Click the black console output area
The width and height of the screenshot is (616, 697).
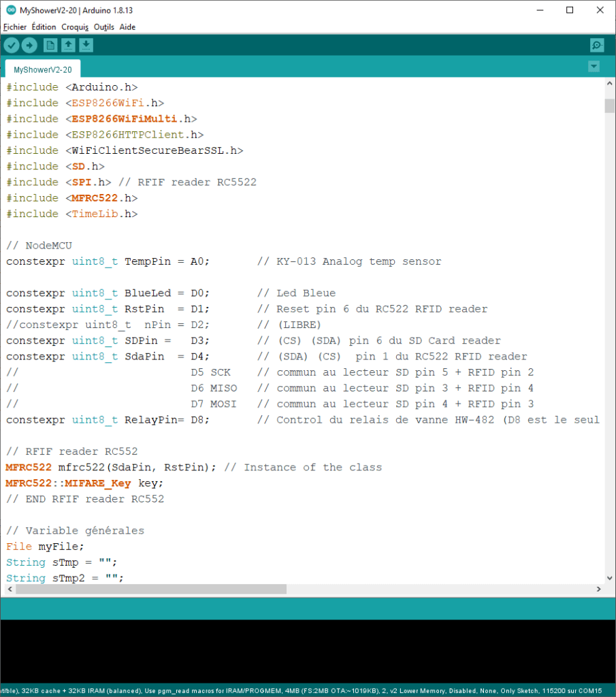[x=308, y=651]
